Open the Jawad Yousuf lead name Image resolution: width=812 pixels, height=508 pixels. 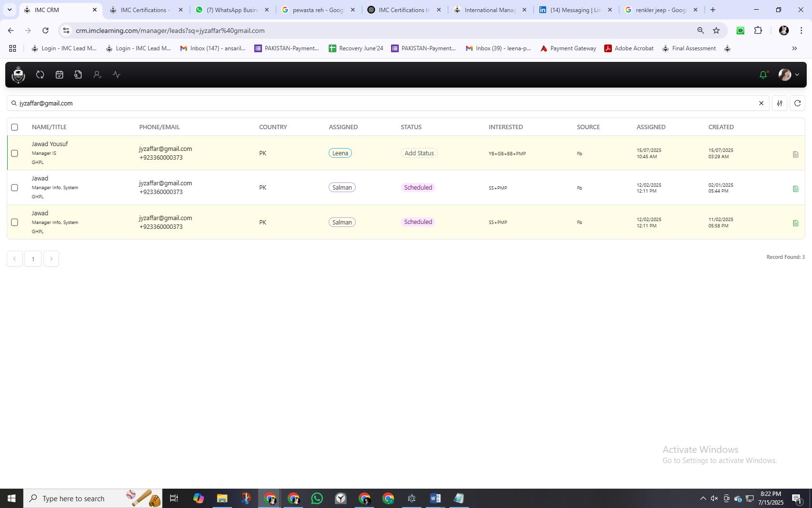tap(50, 144)
